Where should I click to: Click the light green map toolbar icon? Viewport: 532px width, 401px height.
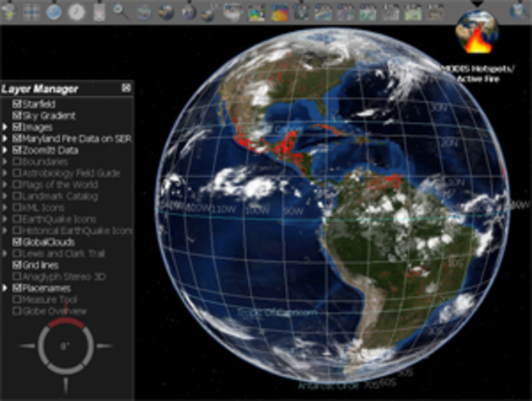(x=413, y=13)
